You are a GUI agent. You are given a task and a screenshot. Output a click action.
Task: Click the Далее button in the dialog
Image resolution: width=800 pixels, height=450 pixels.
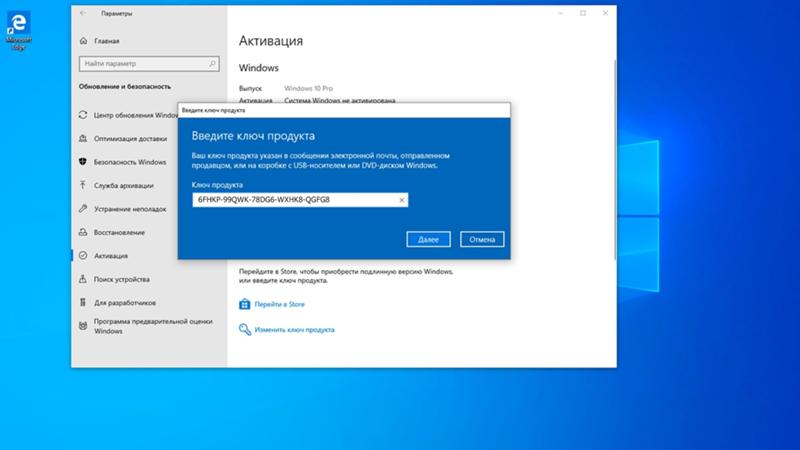click(x=428, y=239)
